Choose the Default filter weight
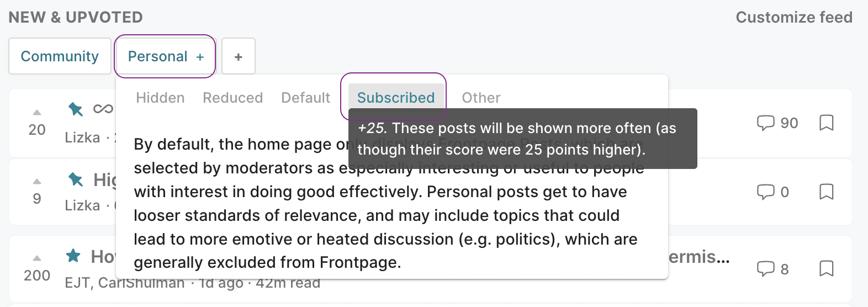 pos(305,98)
